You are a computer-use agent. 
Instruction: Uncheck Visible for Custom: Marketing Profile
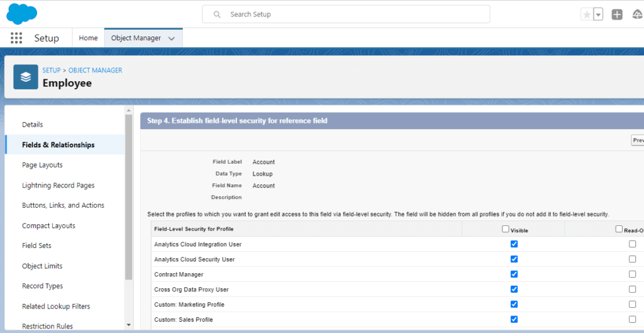click(x=514, y=304)
